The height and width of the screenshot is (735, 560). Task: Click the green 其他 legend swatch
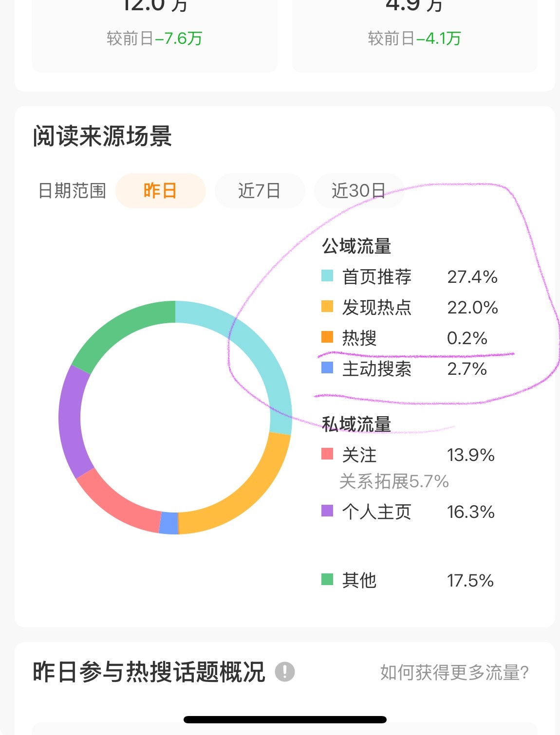coord(327,579)
